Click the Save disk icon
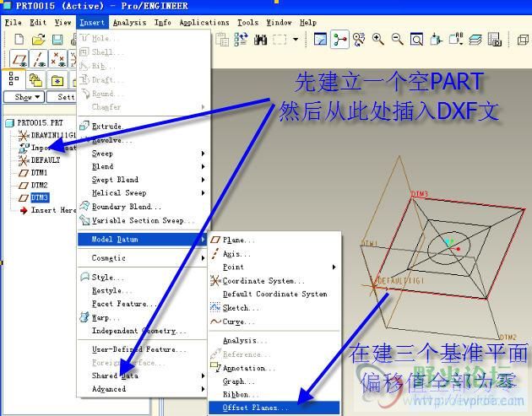The height and width of the screenshot is (416, 532). [57, 40]
